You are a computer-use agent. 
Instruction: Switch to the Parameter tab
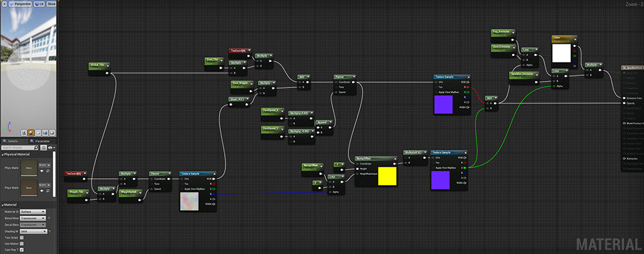coord(40,141)
